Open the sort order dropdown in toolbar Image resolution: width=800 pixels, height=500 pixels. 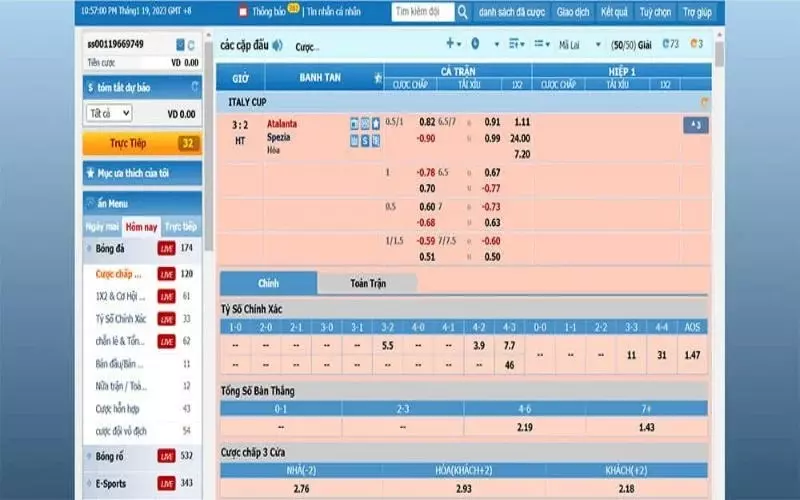[x=517, y=44]
